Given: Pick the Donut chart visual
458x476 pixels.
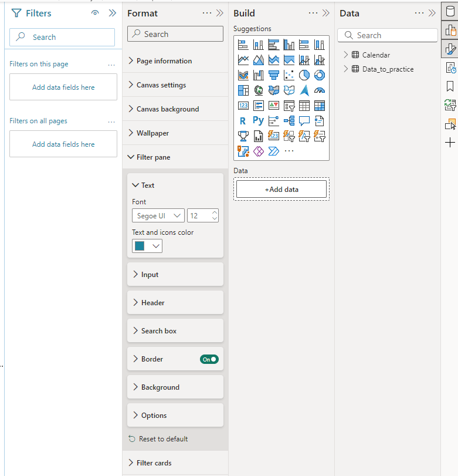Looking at the screenshot, I should 320,75.
